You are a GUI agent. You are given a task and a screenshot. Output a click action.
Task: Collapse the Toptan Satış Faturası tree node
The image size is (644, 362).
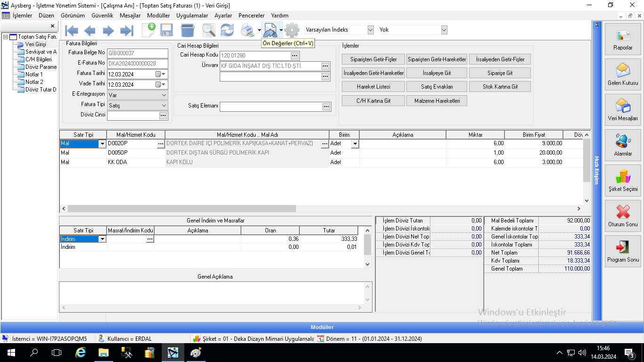tap(5, 37)
